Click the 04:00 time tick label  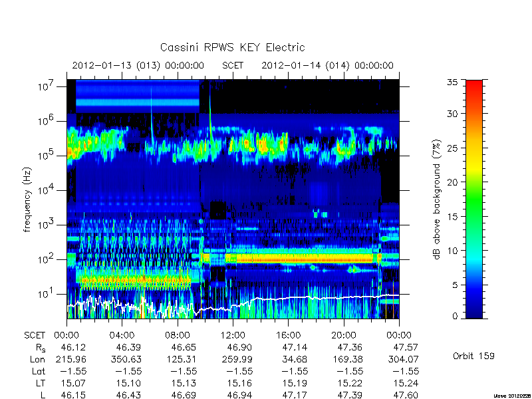tap(122, 336)
